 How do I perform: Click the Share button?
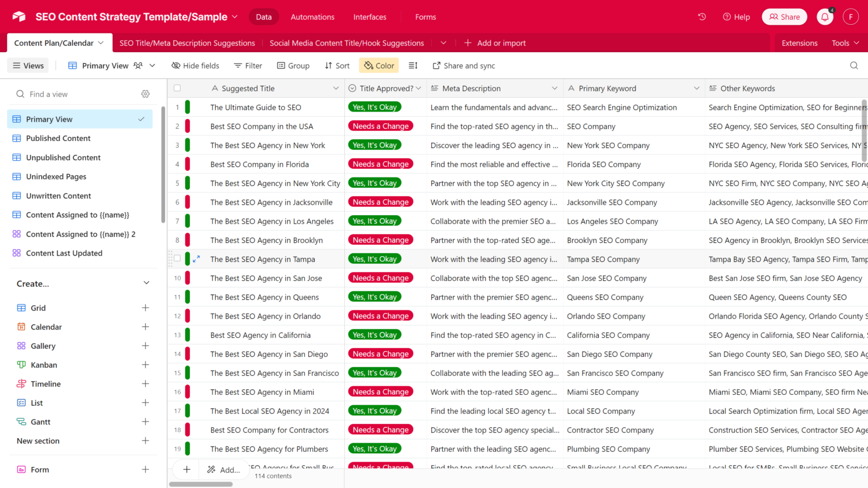click(784, 17)
